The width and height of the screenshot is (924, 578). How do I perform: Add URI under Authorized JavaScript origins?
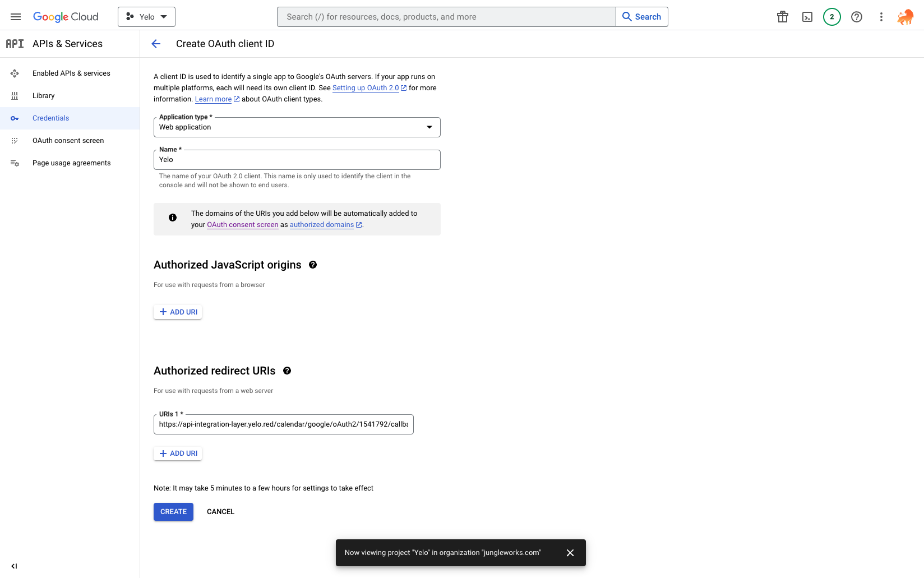point(178,312)
